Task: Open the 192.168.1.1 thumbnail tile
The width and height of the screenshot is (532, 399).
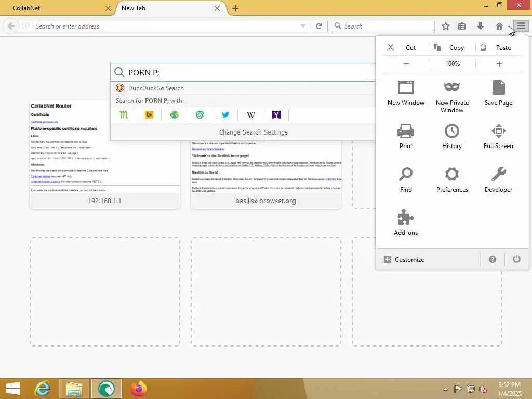Action: (105, 154)
